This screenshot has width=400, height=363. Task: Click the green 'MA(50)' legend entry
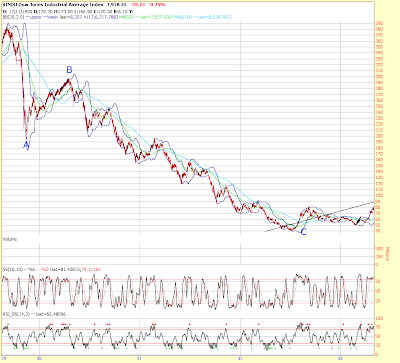click(x=126, y=17)
